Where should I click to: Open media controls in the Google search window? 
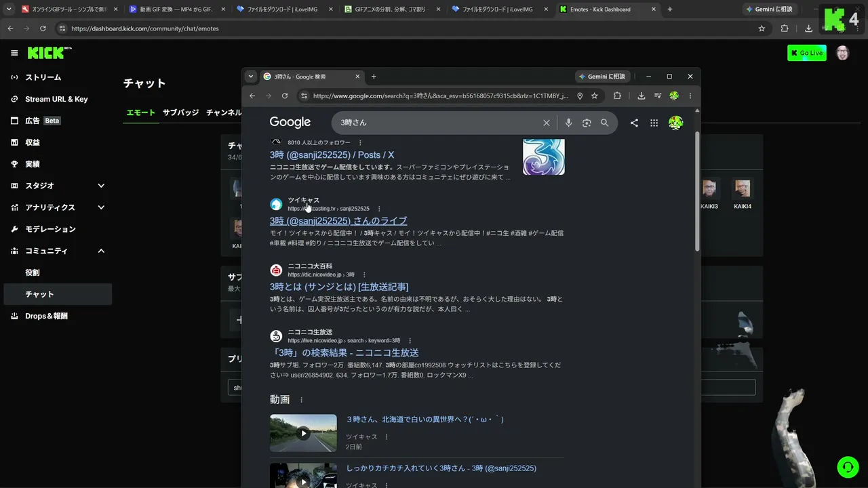coord(658,96)
